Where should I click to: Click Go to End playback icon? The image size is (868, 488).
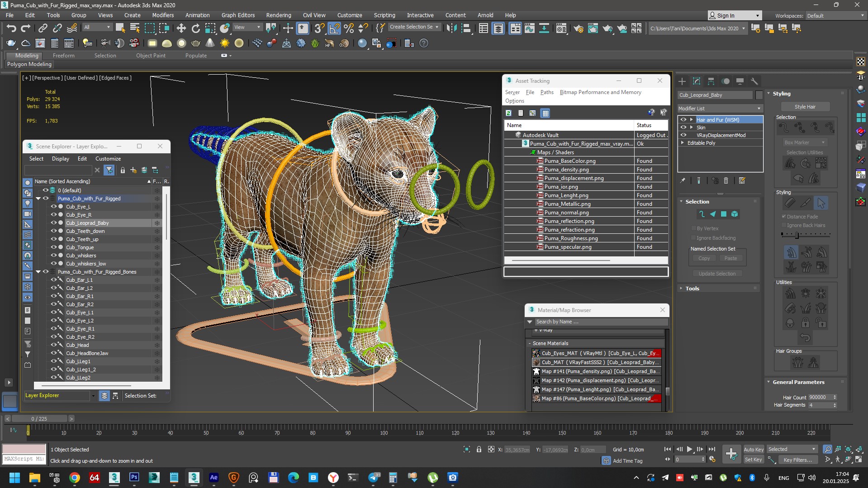(x=712, y=449)
